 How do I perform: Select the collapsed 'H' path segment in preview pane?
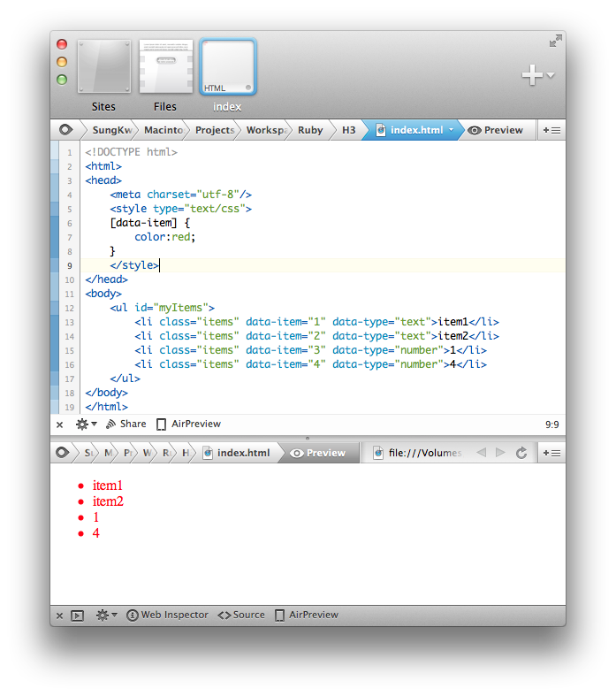click(186, 453)
